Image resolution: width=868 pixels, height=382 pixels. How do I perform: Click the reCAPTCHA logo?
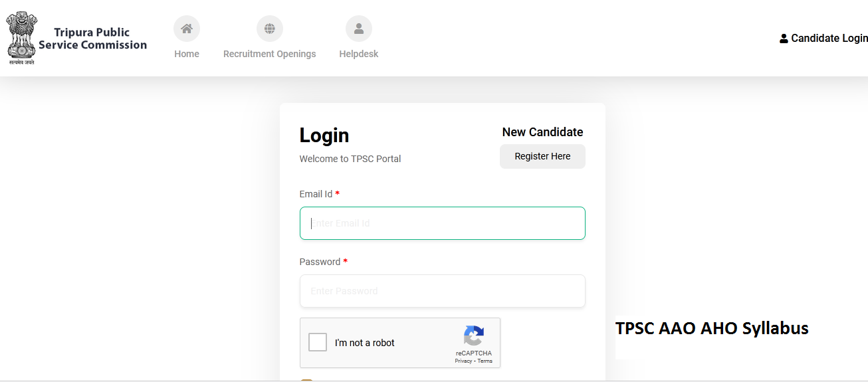(x=474, y=335)
